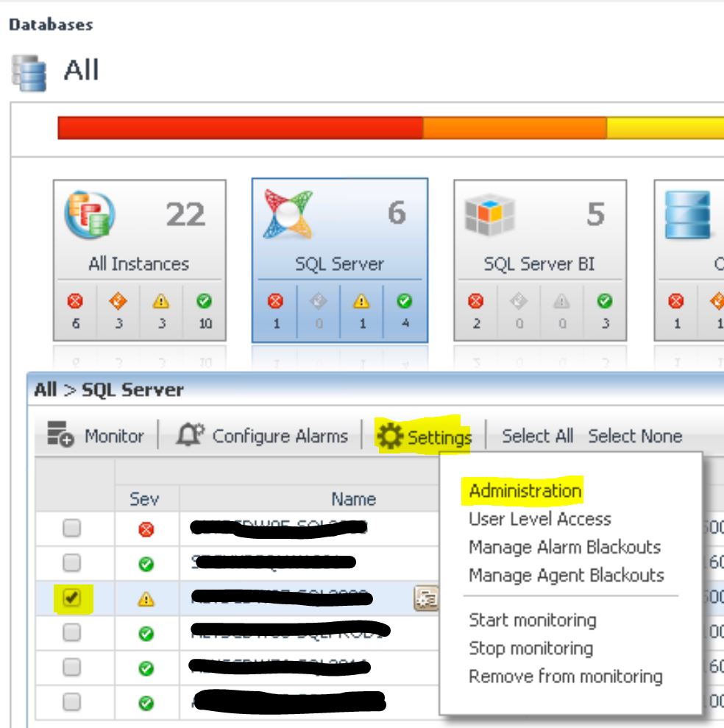Image resolution: width=724 pixels, height=728 pixels.
Task: Click the All breadcrumb link
Action: 46,389
